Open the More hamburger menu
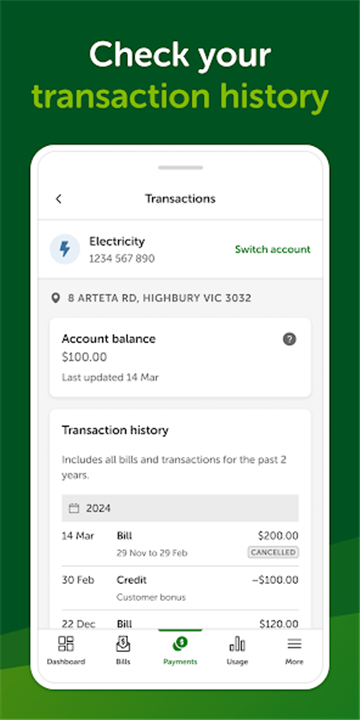The width and height of the screenshot is (360, 720). pyautogui.click(x=294, y=644)
